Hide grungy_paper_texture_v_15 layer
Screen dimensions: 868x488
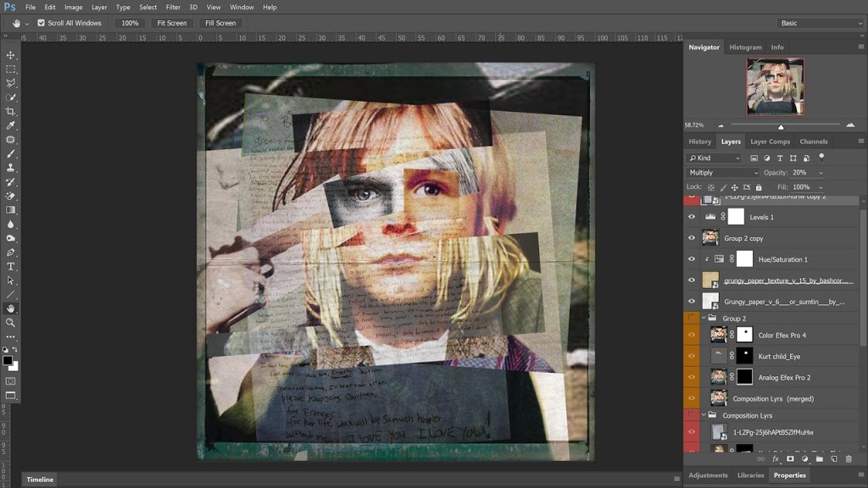point(692,280)
